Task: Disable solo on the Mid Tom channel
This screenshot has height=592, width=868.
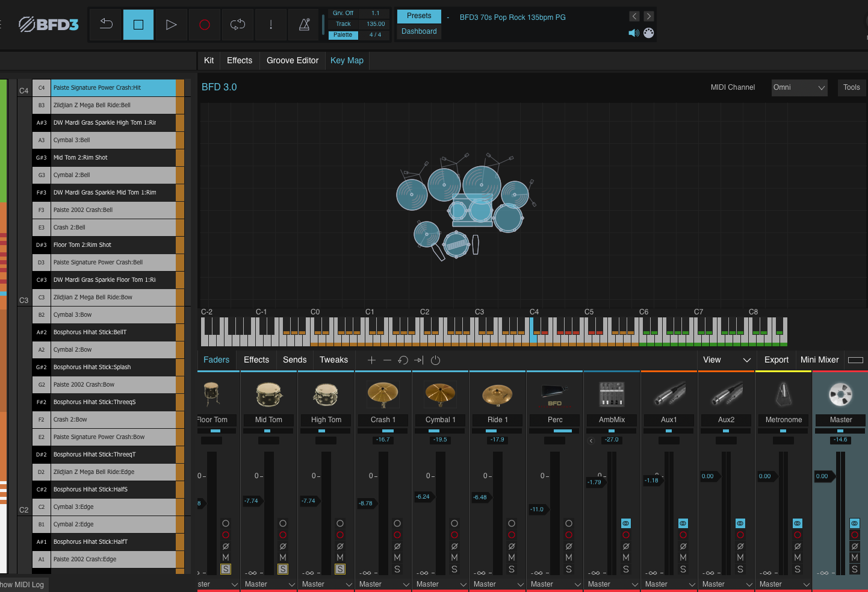Action: click(283, 569)
